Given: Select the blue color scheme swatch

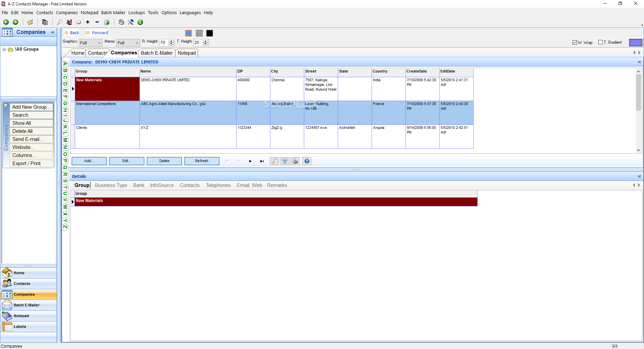Looking at the screenshot, I should point(189,33).
